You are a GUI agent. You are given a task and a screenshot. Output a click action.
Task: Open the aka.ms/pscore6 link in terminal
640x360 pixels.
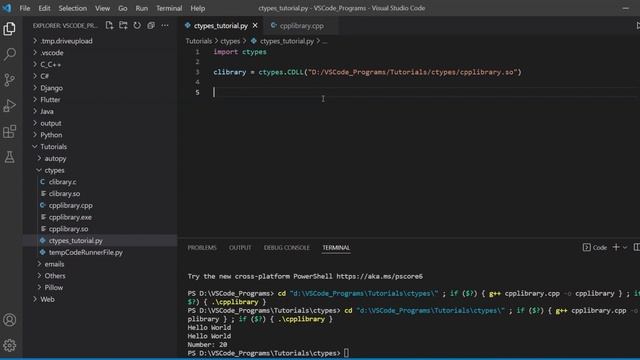[x=380, y=276]
